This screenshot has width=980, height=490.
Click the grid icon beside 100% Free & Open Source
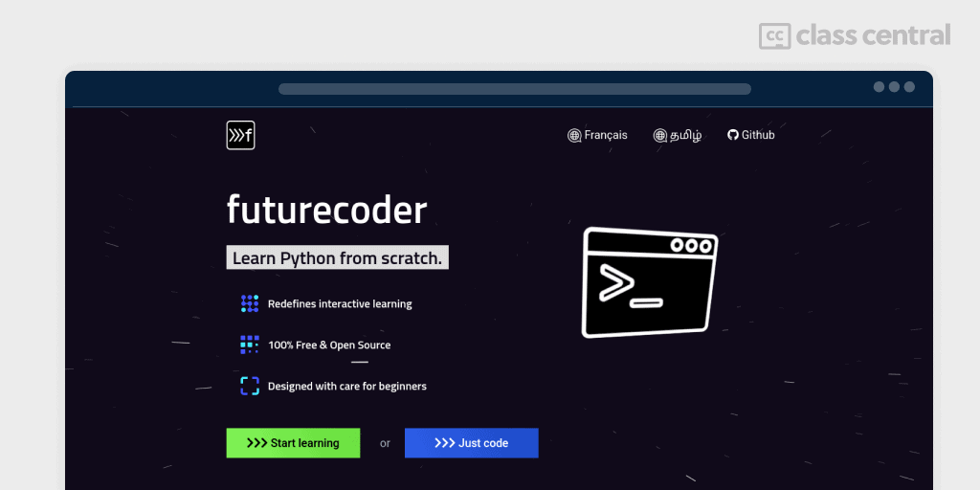250,345
